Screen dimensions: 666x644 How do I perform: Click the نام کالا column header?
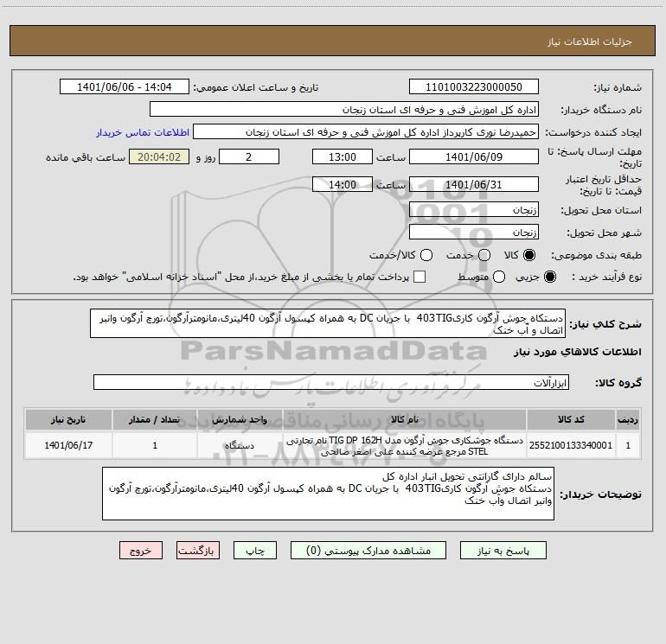tap(405, 419)
